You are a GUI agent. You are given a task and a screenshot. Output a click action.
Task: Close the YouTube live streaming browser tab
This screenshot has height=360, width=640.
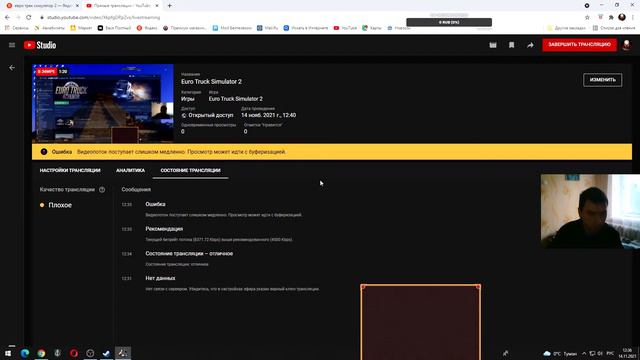[x=157, y=6]
